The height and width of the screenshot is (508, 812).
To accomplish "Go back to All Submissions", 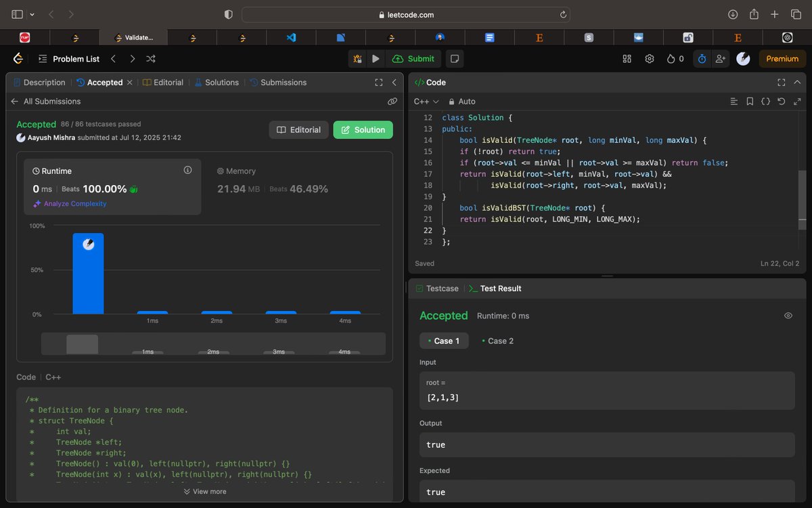I will (45, 102).
